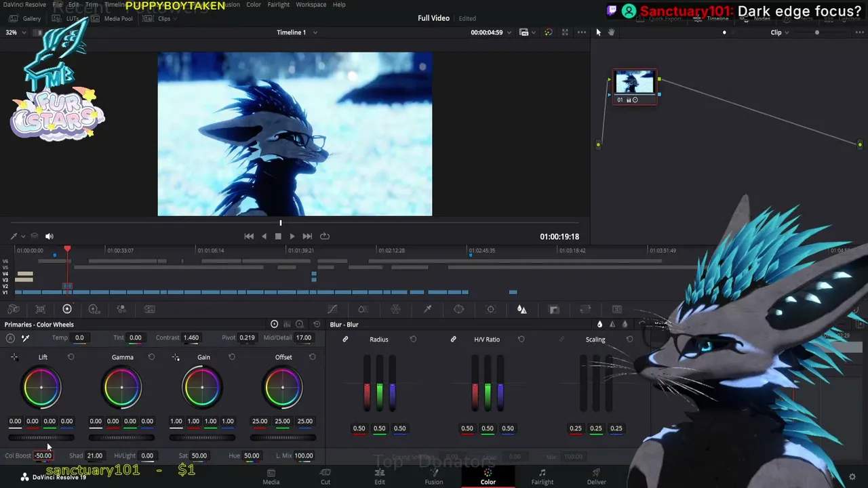Toggle loop playback

325,236
